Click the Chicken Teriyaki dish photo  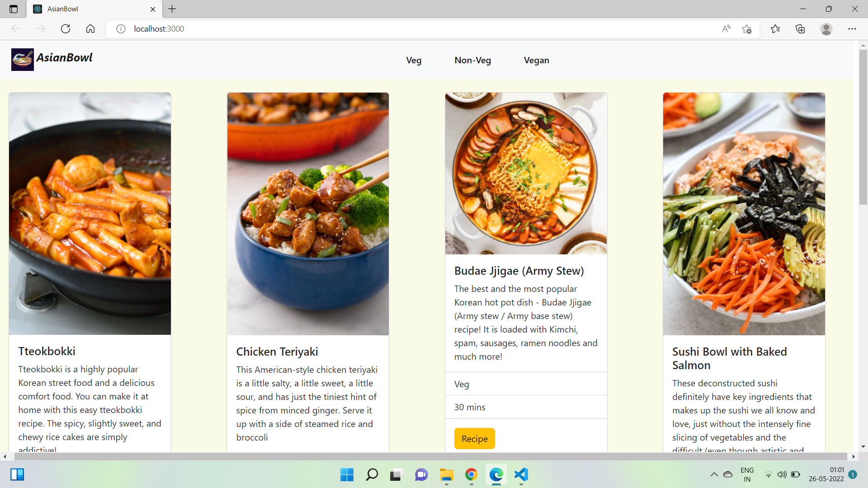tap(308, 214)
